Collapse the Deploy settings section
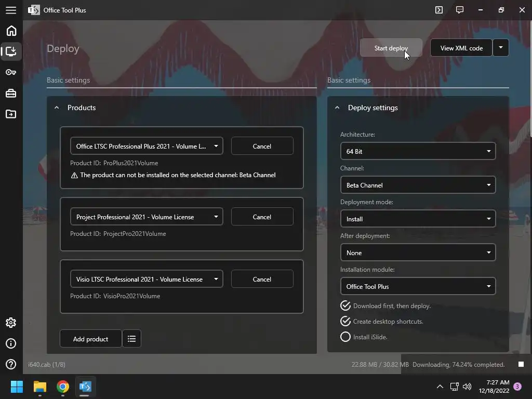Screen dimensions: 532x399 tap(337, 108)
